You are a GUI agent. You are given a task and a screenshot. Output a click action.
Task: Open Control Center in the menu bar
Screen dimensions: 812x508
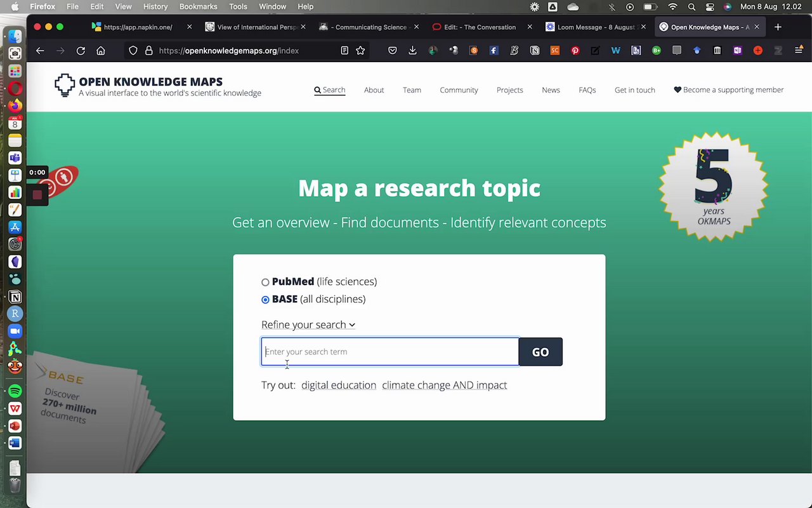point(710,7)
